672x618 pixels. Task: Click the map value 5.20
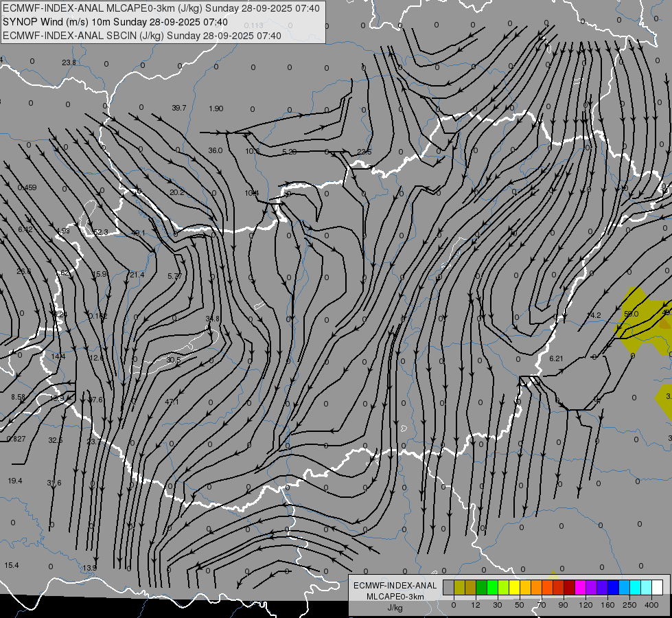click(290, 152)
